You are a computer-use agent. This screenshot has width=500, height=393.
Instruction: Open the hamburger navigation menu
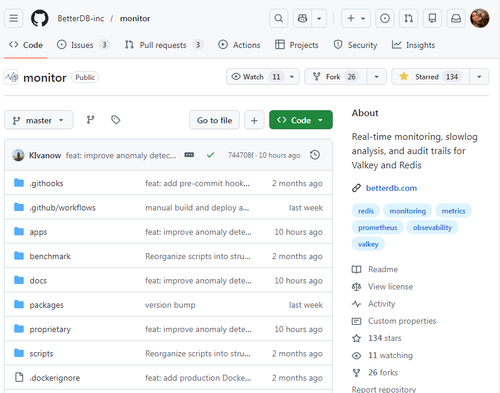pyautogui.click(x=14, y=18)
